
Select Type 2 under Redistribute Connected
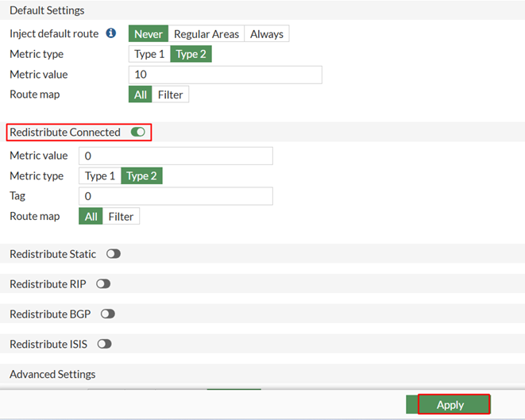point(141,176)
